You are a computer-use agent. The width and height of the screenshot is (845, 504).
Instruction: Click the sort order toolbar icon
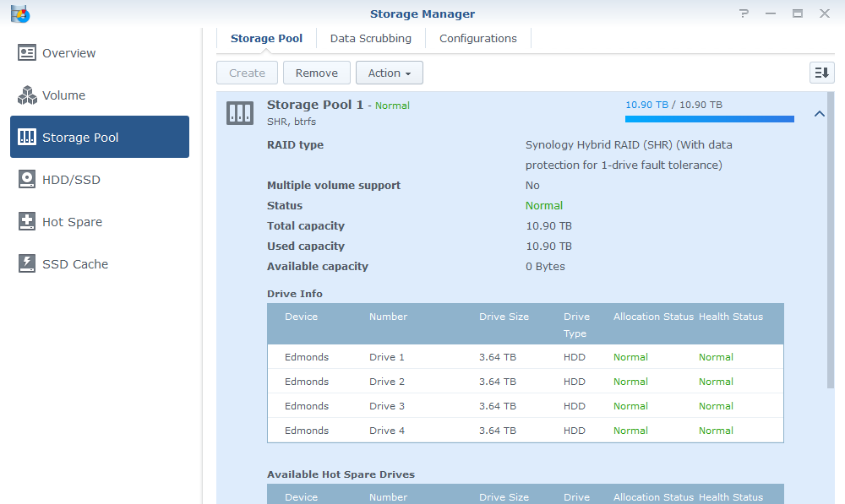822,73
